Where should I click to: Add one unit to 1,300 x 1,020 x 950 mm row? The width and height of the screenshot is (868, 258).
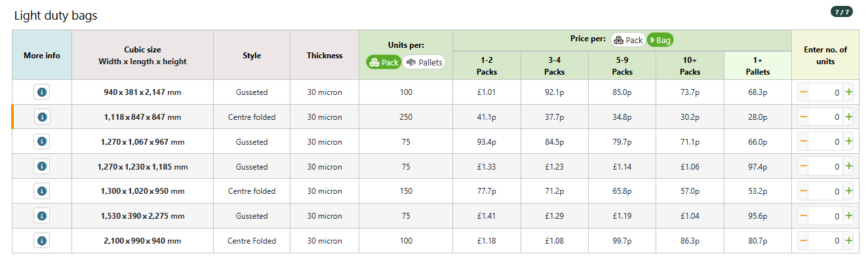point(849,191)
